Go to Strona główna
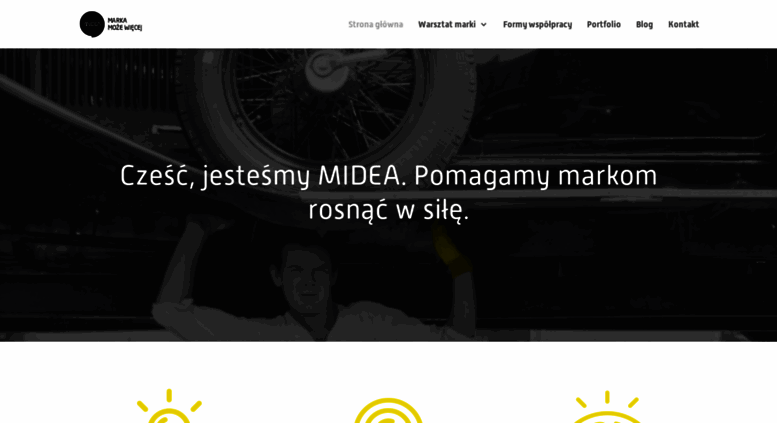This screenshot has width=777, height=423. coord(376,24)
